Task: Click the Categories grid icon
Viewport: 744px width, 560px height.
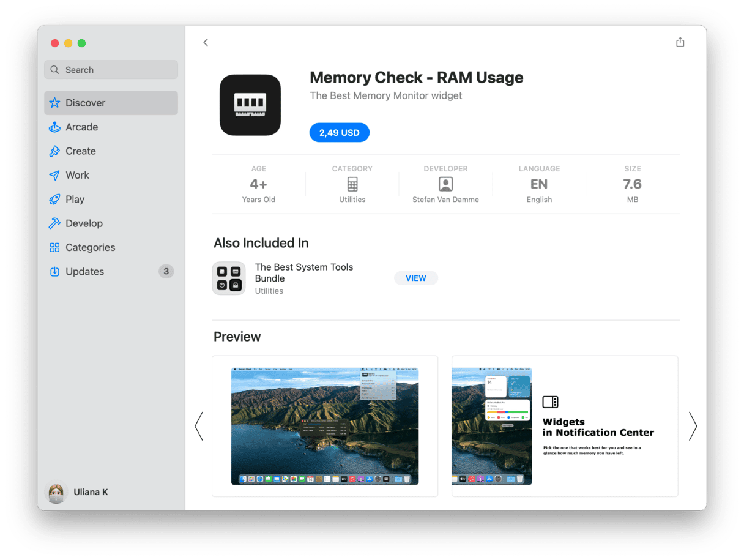Action: (x=54, y=247)
